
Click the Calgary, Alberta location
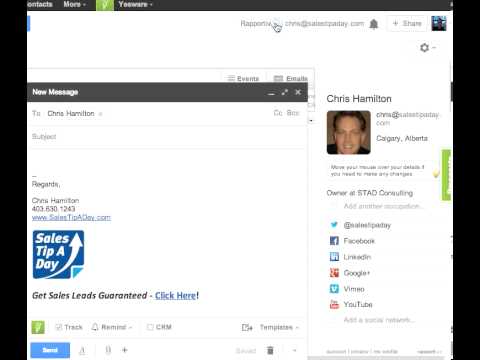(x=402, y=138)
